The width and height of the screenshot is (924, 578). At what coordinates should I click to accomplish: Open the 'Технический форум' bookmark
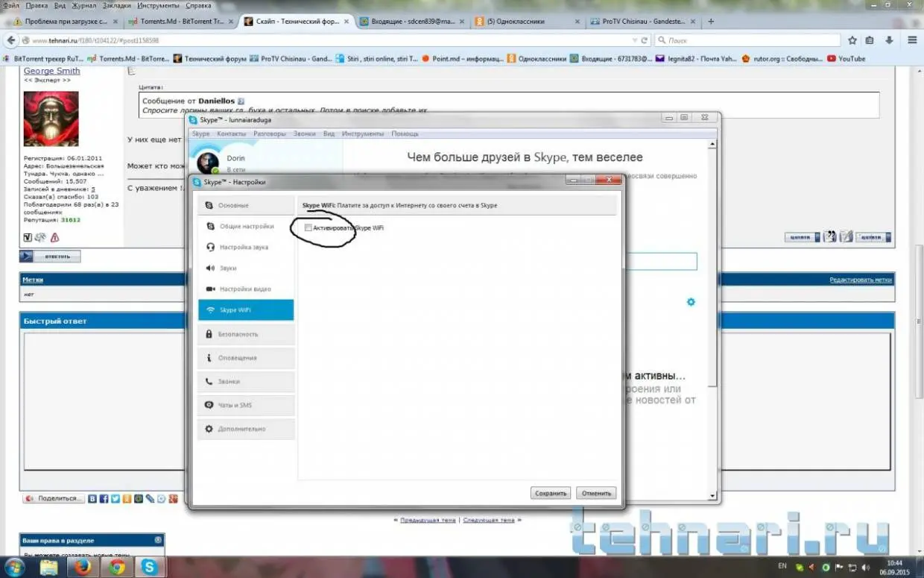click(x=209, y=58)
